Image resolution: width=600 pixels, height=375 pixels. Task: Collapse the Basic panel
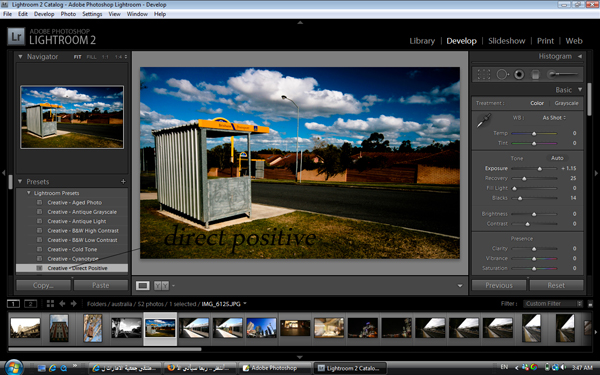coord(580,90)
